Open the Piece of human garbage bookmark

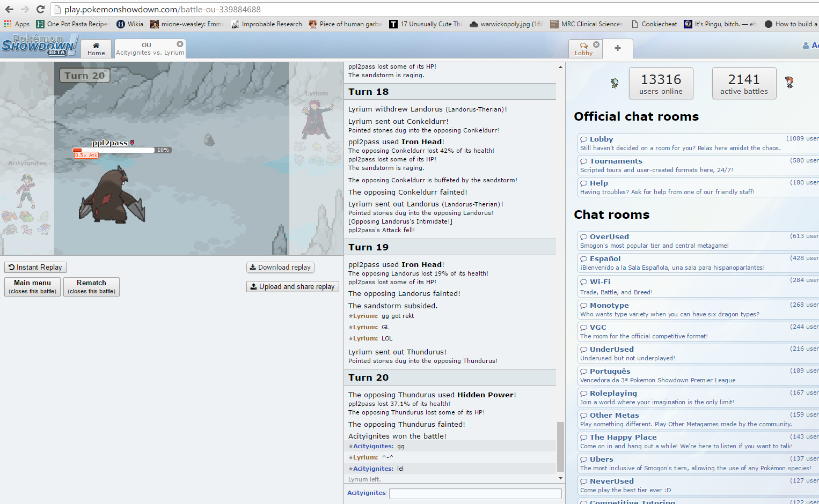[x=345, y=24]
